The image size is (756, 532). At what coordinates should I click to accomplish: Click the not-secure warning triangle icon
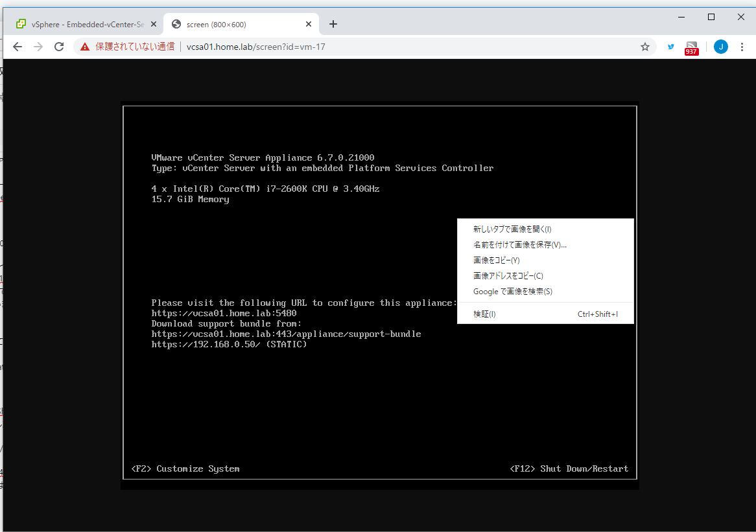85,47
